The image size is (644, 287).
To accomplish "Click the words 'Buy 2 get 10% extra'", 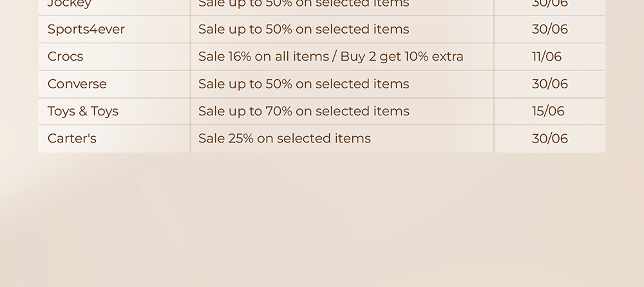I will pyautogui.click(x=402, y=56).
